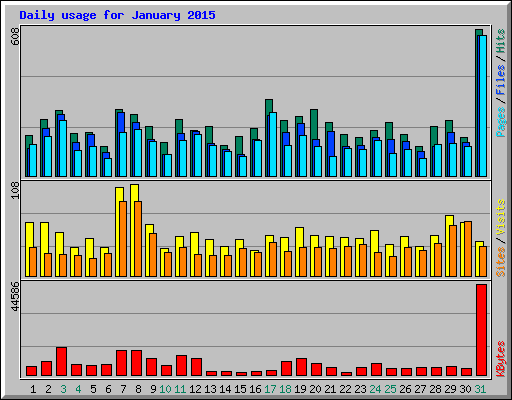Select the orange Sites bar for day 7

click(123, 239)
